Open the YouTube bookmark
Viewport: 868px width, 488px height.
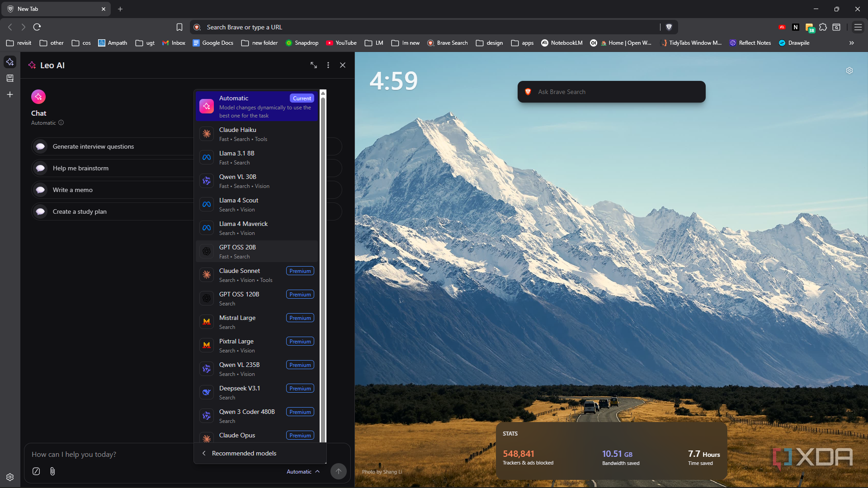pos(341,43)
